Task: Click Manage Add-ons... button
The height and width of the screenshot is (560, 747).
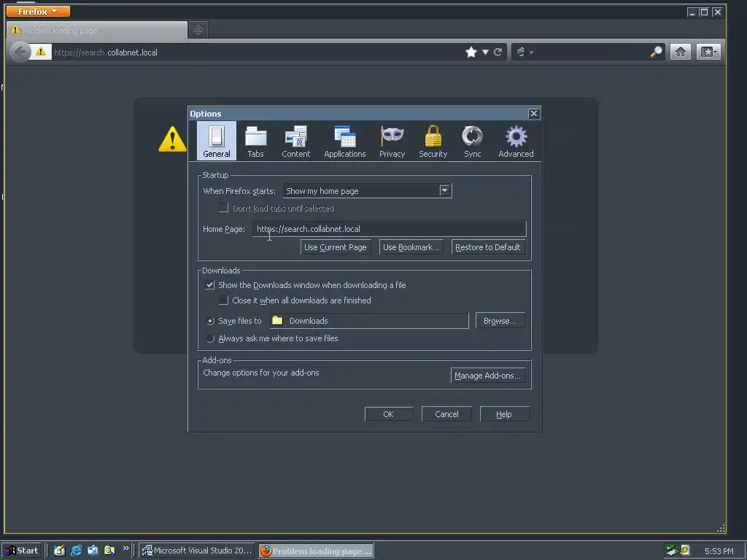Action: click(x=488, y=376)
